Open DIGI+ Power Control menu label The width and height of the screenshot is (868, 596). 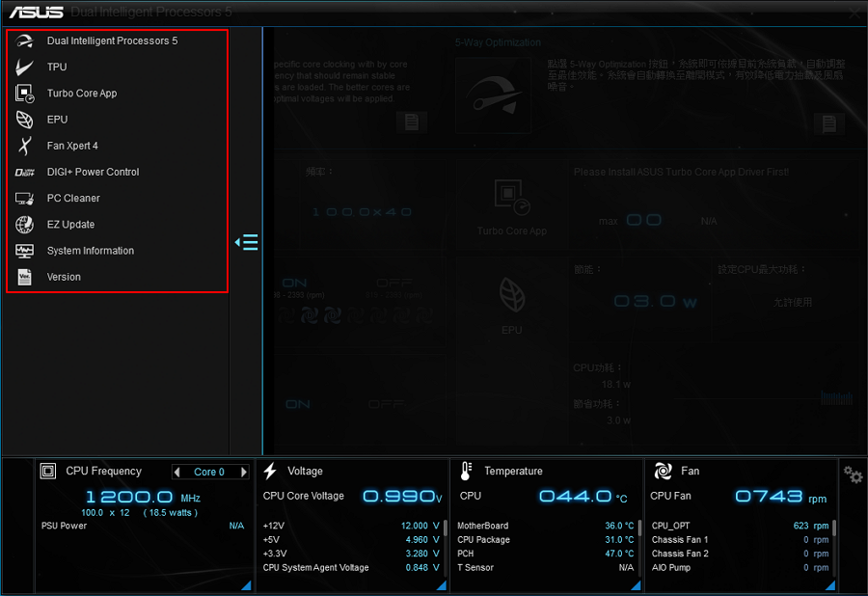click(93, 172)
